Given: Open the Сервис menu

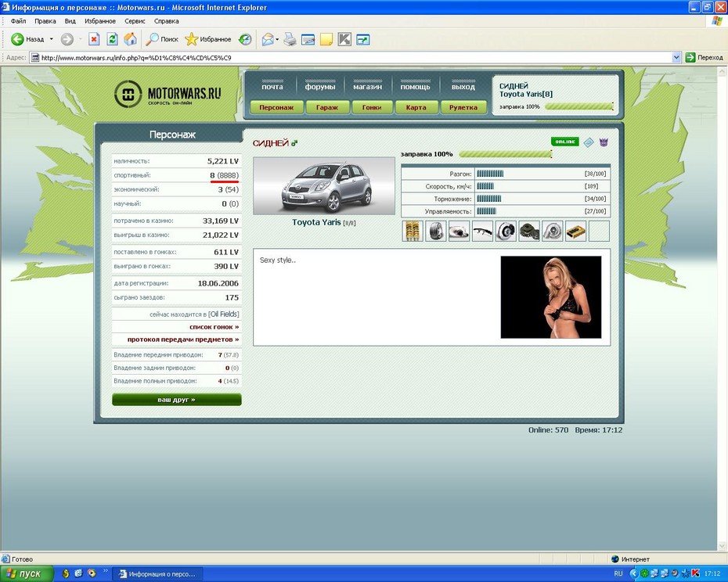Looking at the screenshot, I should click(x=135, y=21).
